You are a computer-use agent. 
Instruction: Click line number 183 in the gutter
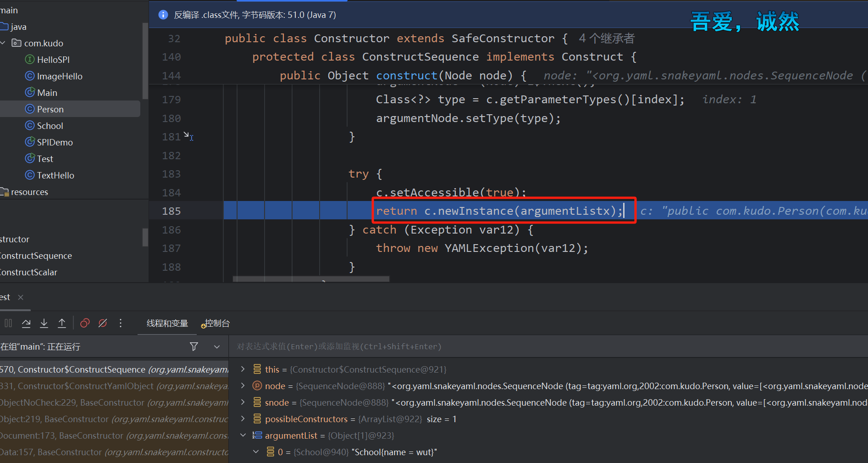[171, 174]
